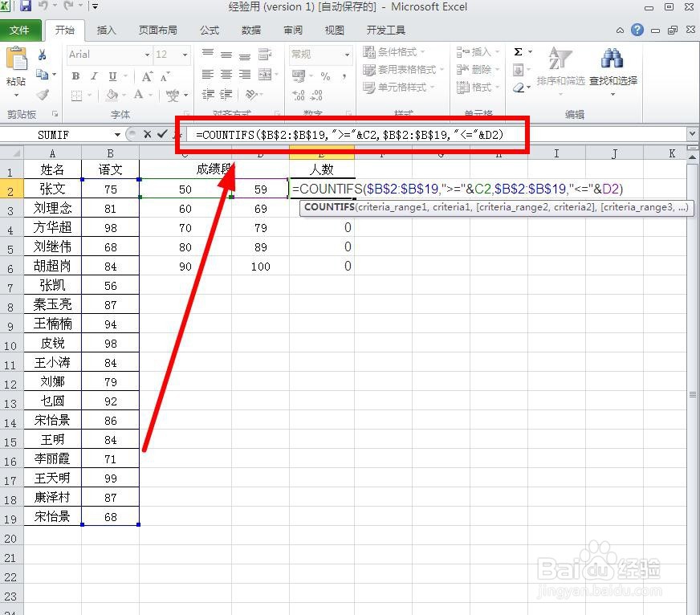Screen dimensions: 700x615
Task: Open 条件格式 conditional formatting menu
Action: pyautogui.click(x=393, y=52)
